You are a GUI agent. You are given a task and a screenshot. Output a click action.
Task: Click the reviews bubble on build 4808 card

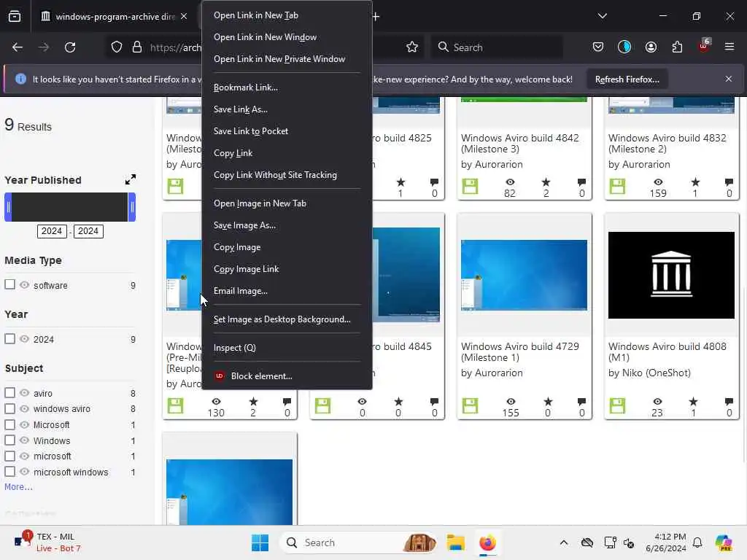pos(729,402)
